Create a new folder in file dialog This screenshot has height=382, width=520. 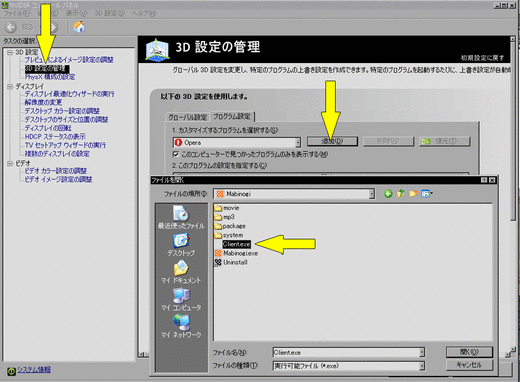coord(413,193)
